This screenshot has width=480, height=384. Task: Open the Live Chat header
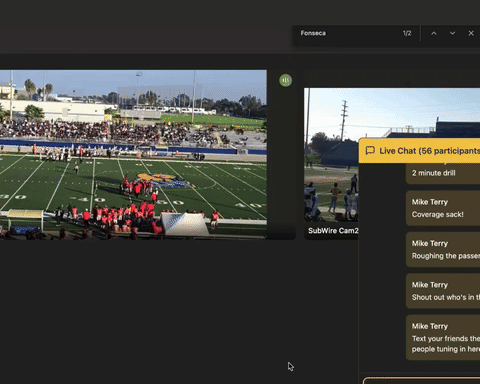pyautogui.click(x=419, y=151)
